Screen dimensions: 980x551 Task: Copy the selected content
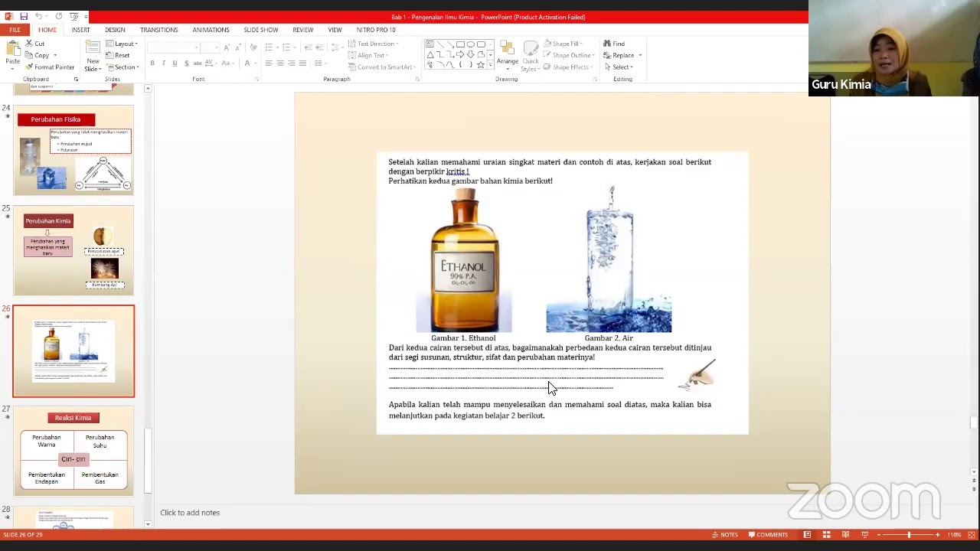pos(41,55)
